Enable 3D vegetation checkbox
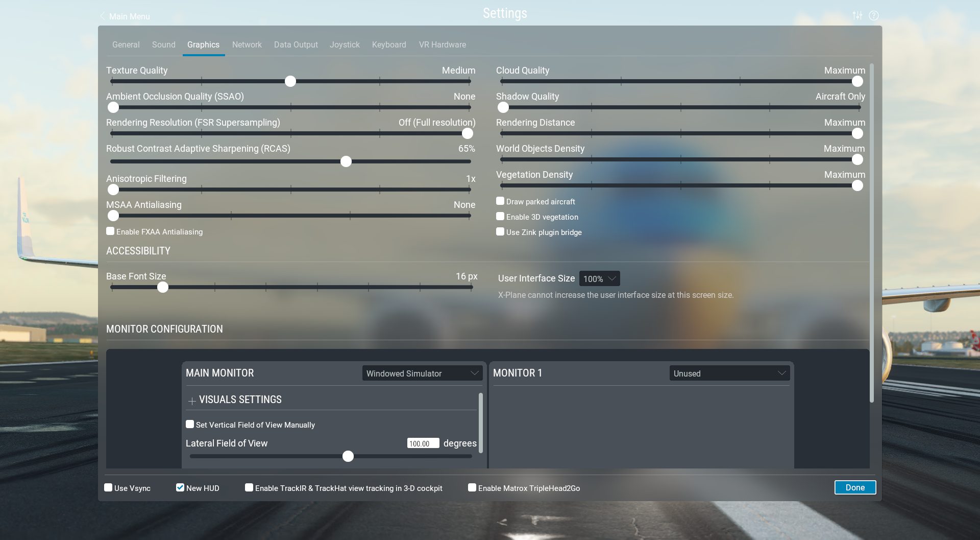 coord(500,217)
